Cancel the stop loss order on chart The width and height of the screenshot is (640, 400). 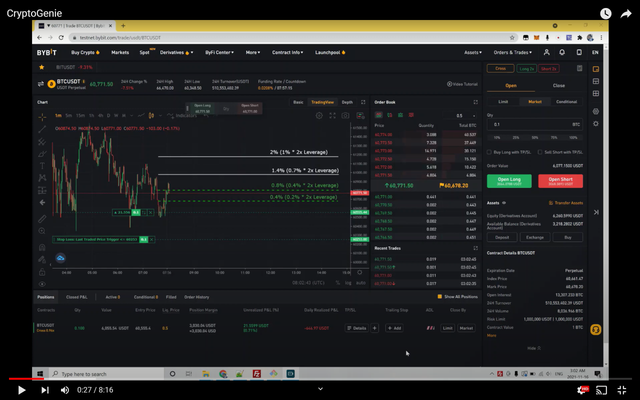point(152,240)
